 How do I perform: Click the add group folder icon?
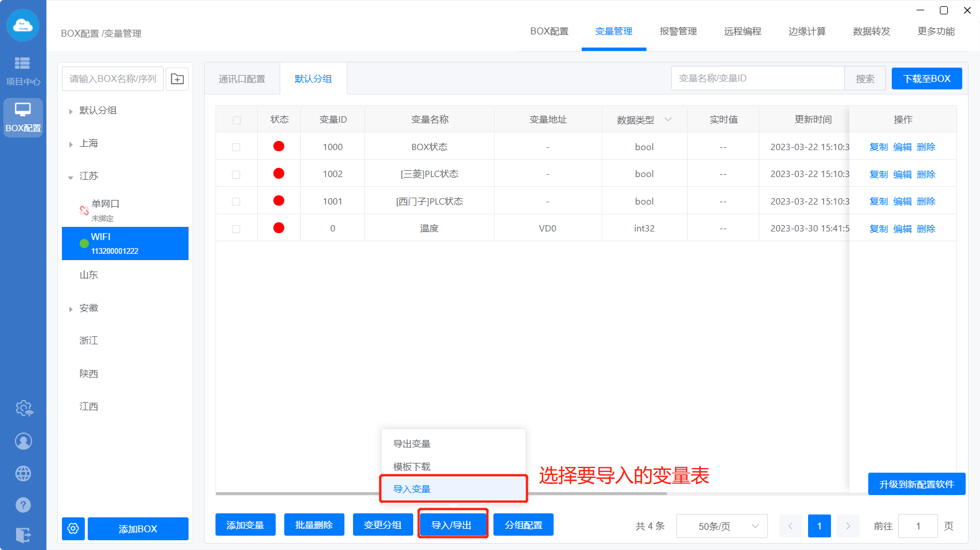click(x=178, y=79)
